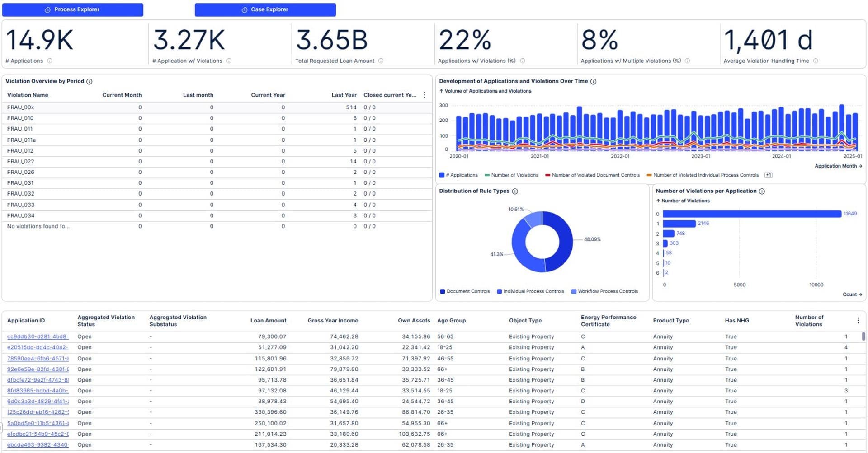Image resolution: width=868 pixels, height=453 pixels.
Task: Open the Process Explorer button
Action: coord(72,9)
